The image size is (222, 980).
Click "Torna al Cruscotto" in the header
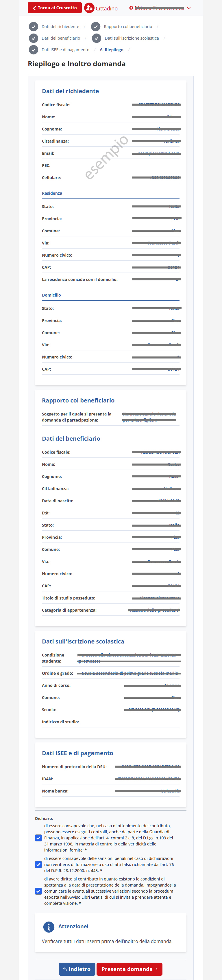tap(54, 8)
